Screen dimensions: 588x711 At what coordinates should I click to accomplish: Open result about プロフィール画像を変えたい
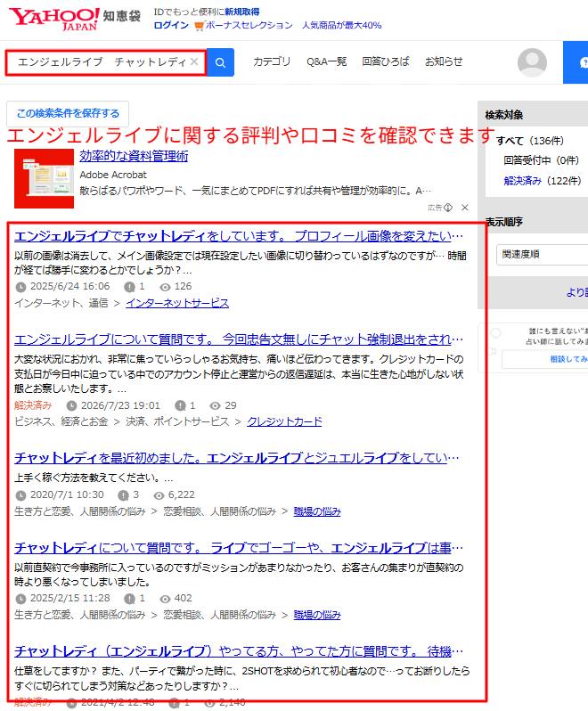239,236
